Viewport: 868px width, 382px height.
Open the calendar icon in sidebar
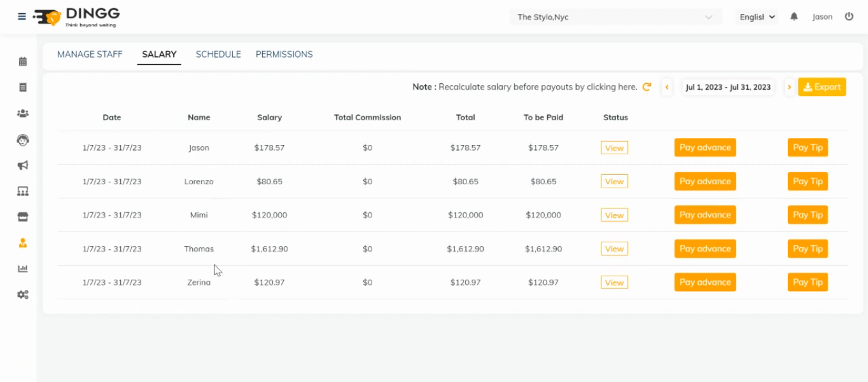pyautogui.click(x=23, y=62)
